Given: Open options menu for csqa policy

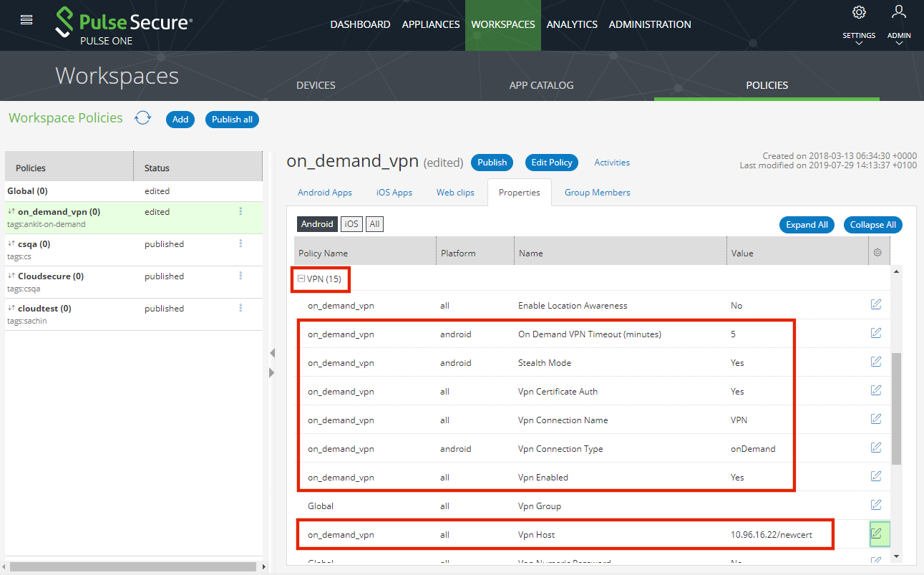Looking at the screenshot, I should 240,243.
